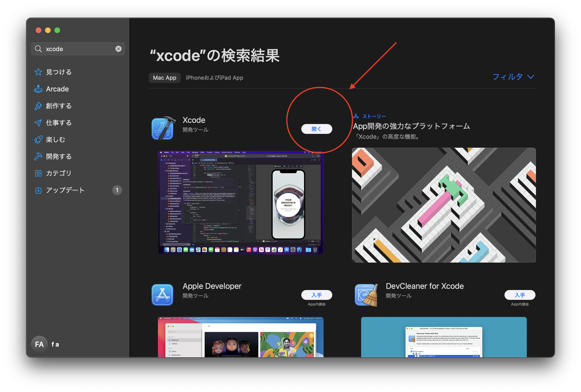Image resolution: width=581 pixels, height=392 pixels.
Task: Click the search magnifier icon in the sidebar
Action: coord(38,49)
